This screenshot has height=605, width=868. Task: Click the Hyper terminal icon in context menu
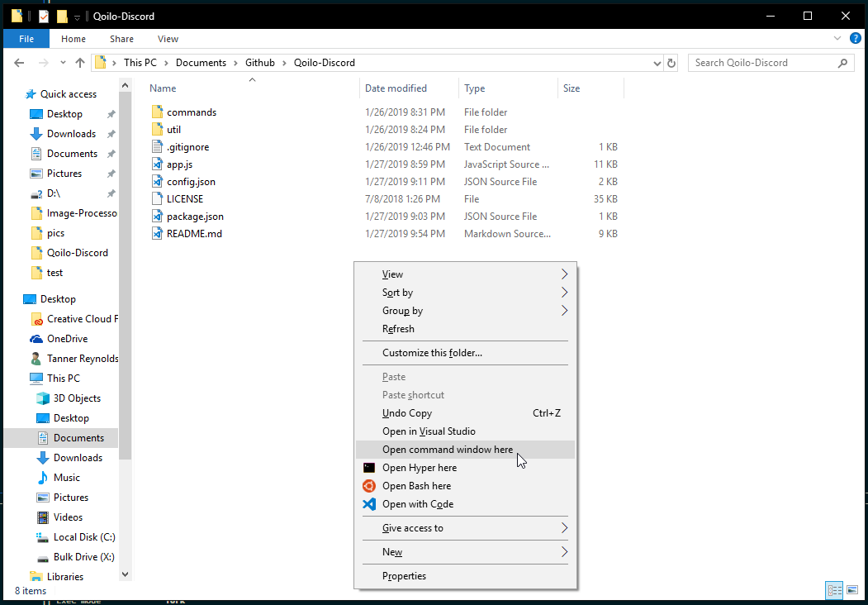coord(368,468)
